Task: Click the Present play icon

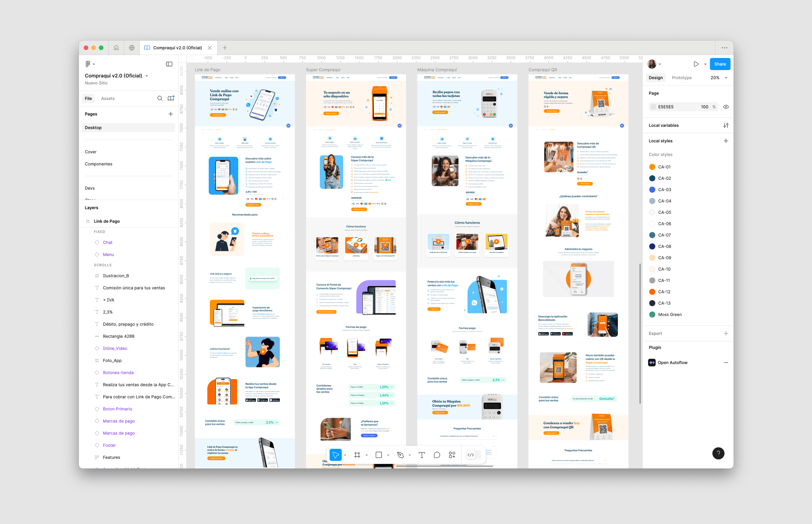Action: 696,64
